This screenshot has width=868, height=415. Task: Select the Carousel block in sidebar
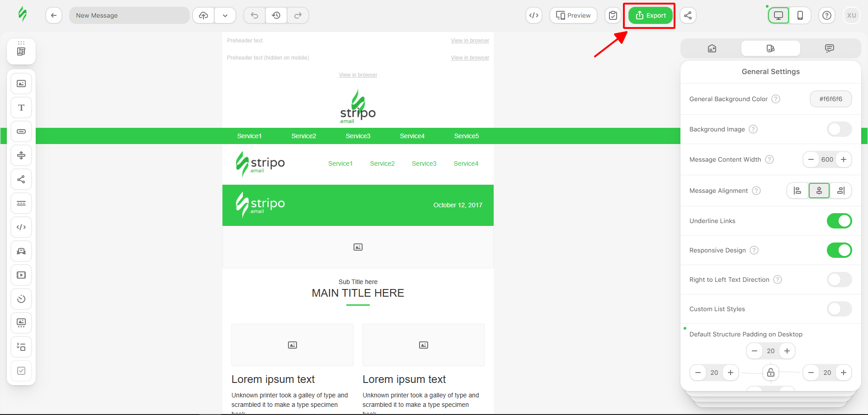point(21,323)
